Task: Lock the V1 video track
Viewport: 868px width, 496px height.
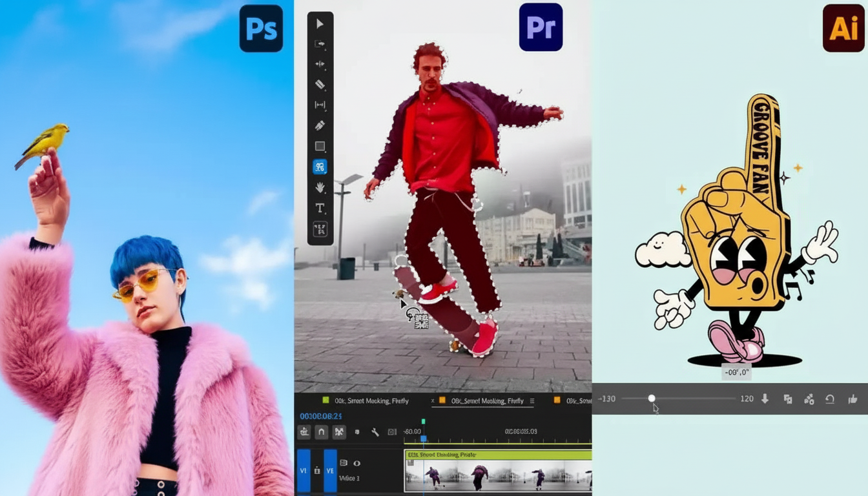Action: pos(316,471)
